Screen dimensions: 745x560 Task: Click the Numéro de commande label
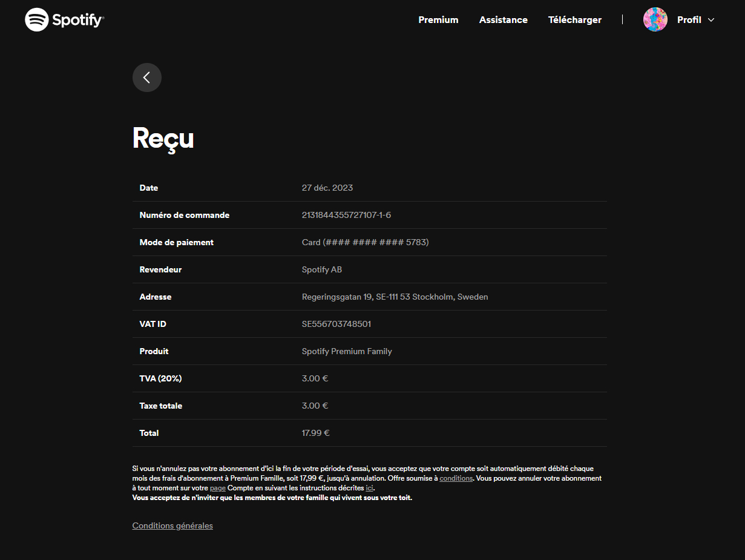tap(185, 215)
